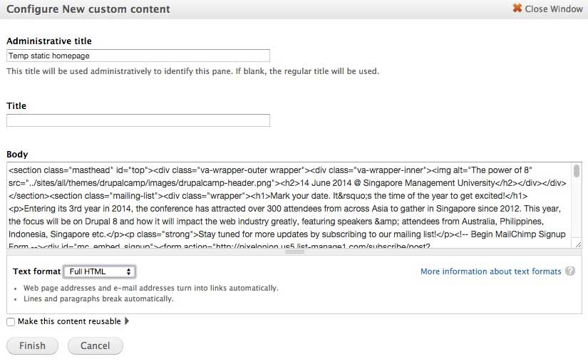This screenshot has height=364, width=588.
Task: Place cursor in the Body HTML textarea
Action: pyautogui.click(x=285, y=207)
